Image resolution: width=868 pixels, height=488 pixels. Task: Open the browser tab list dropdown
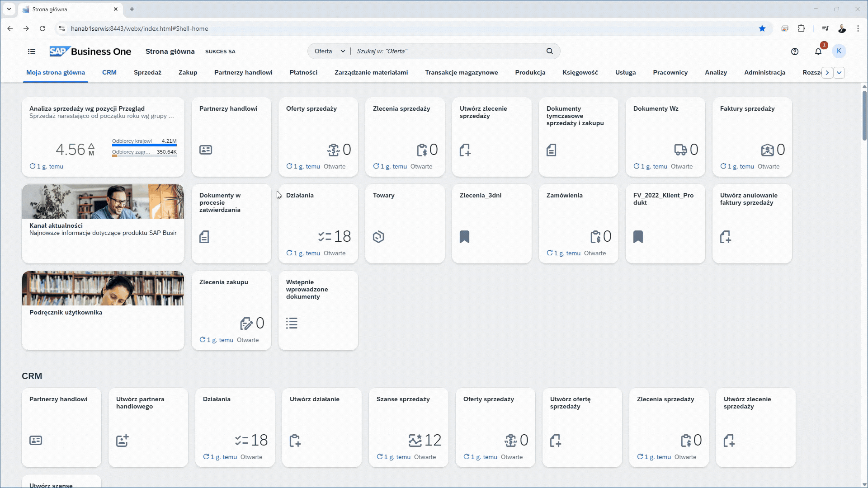coord(9,9)
